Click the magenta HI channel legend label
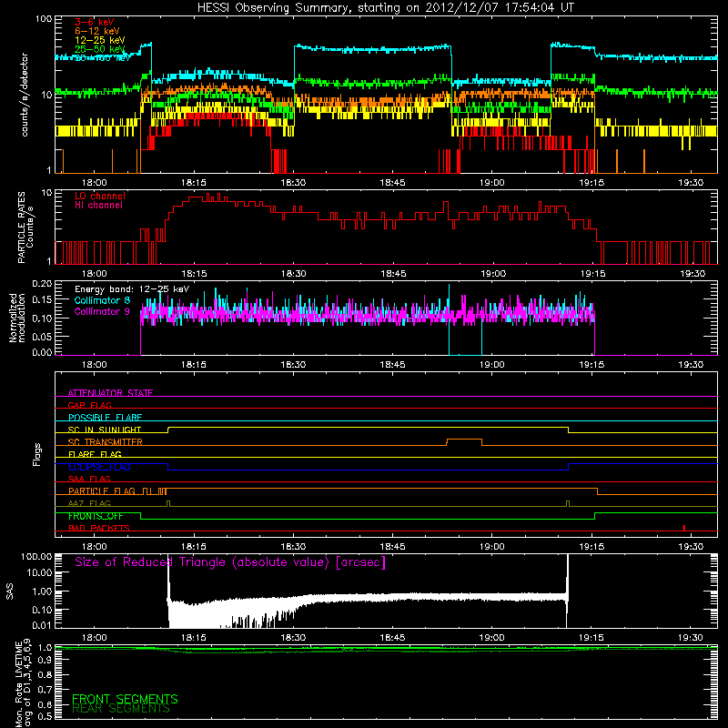 coord(98,206)
